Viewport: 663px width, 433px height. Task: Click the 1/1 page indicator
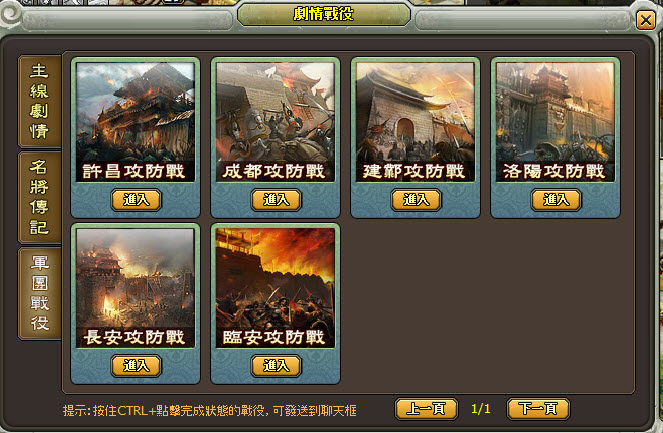pyautogui.click(x=481, y=409)
